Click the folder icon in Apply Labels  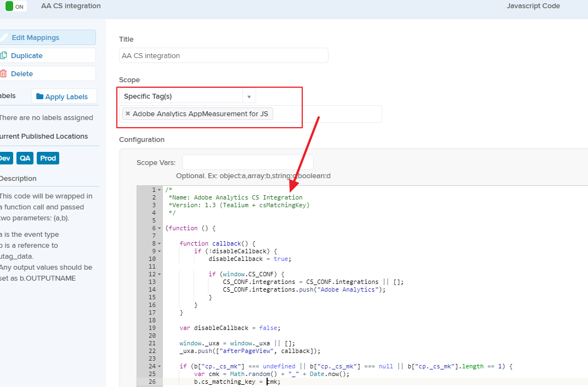pos(39,96)
